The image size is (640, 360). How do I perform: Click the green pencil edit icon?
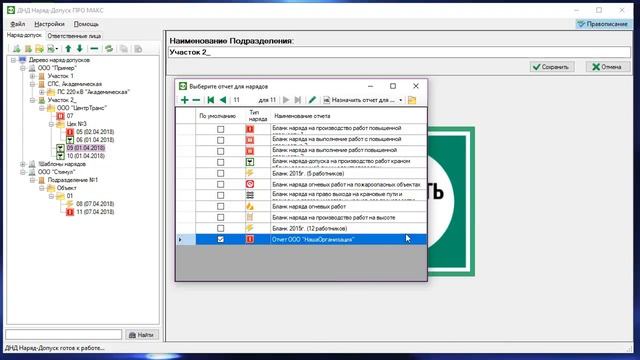[x=312, y=100]
